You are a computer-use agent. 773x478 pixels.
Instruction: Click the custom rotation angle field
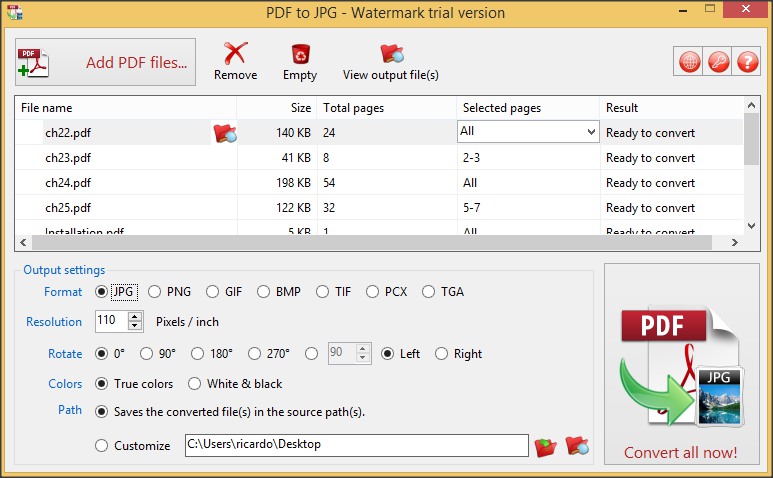coord(342,353)
